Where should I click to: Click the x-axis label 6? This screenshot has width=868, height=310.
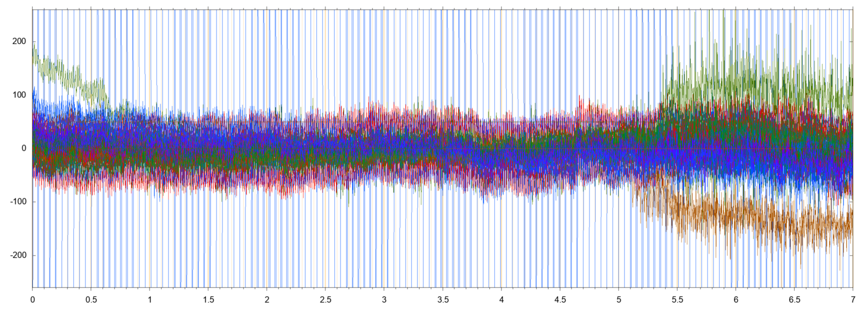pos(736,299)
